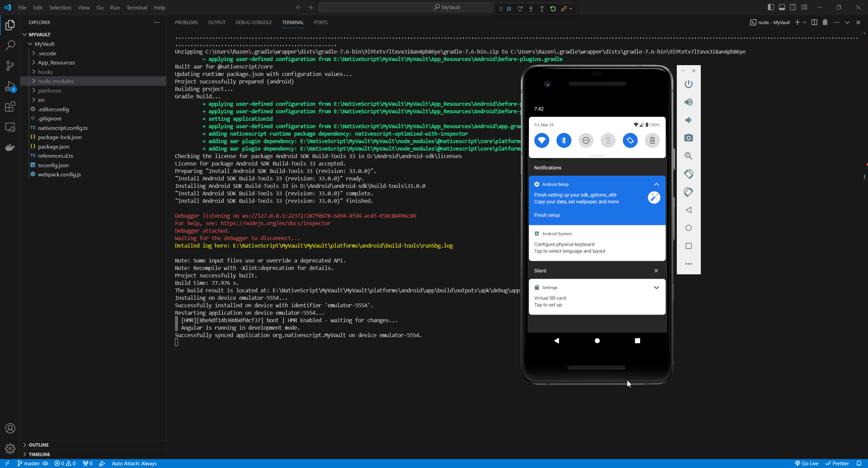This screenshot has width=868, height=468.
Task: Disconnect the debugger
Action: pyautogui.click(x=564, y=9)
